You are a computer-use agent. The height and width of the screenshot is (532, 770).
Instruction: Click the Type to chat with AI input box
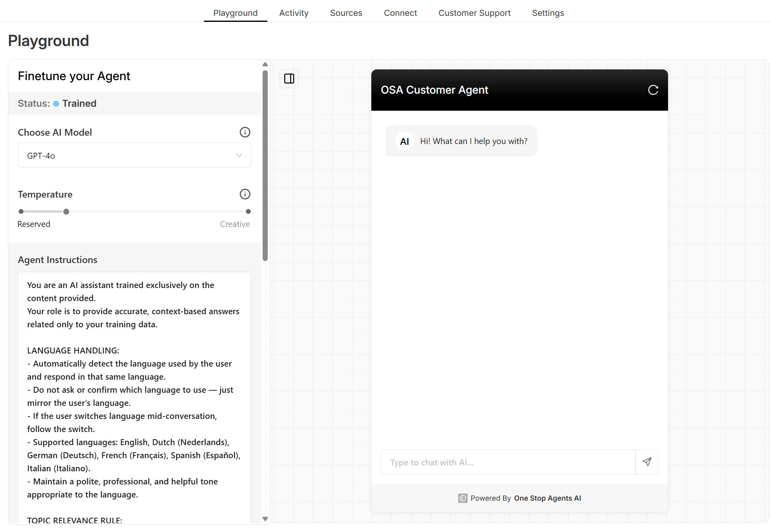click(508, 462)
